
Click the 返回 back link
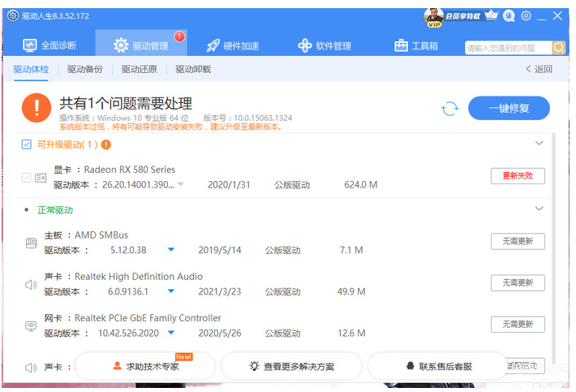[x=539, y=69]
